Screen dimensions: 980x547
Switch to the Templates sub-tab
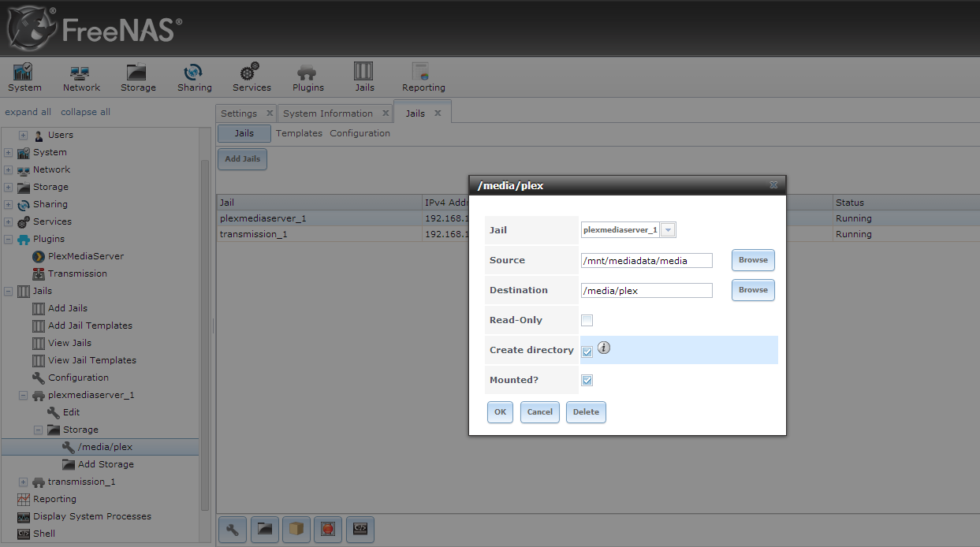(299, 134)
